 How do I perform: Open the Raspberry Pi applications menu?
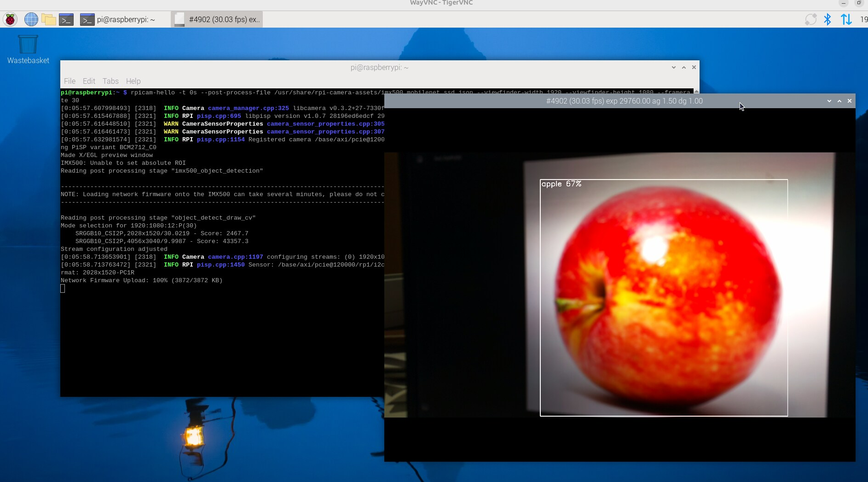click(10, 19)
